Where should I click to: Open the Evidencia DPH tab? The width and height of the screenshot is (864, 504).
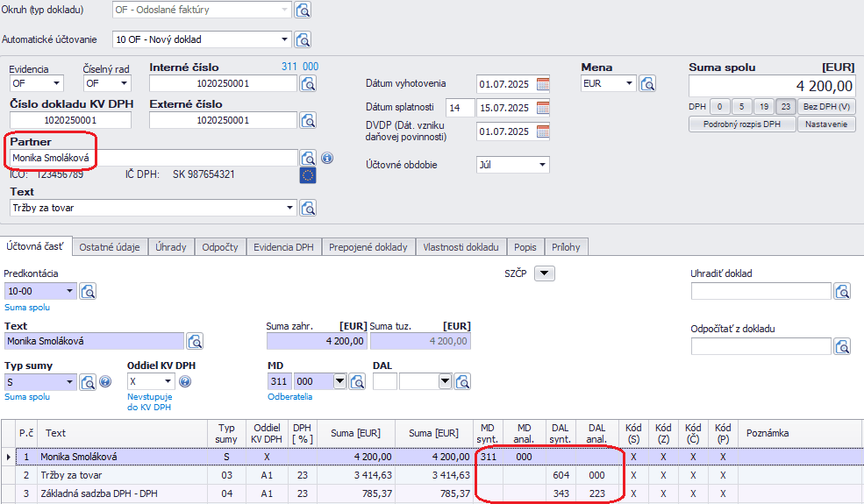point(283,247)
